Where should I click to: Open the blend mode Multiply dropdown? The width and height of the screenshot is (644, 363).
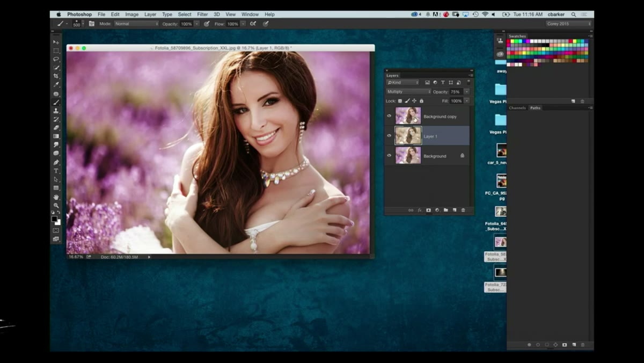pyautogui.click(x=408, y=92)
